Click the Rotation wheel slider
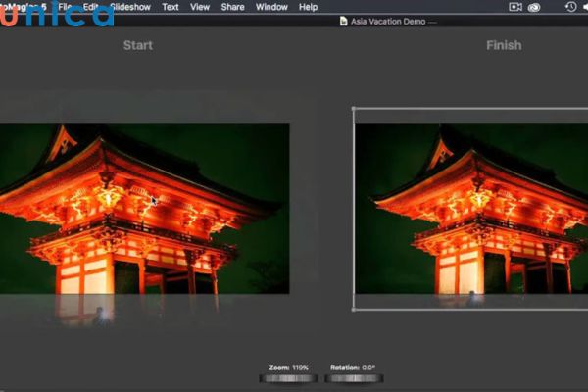Image resolution: width=588 pixels, height=392 pixels. coord(354,379)
